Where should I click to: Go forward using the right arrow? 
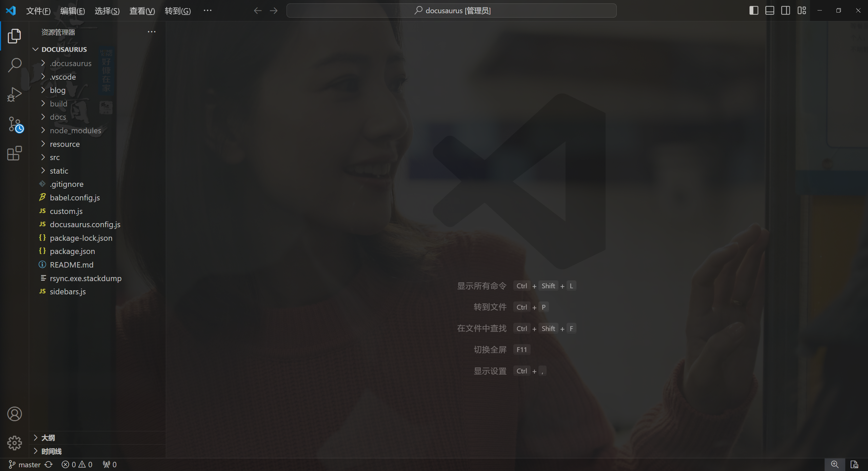[x=274, y=11]
